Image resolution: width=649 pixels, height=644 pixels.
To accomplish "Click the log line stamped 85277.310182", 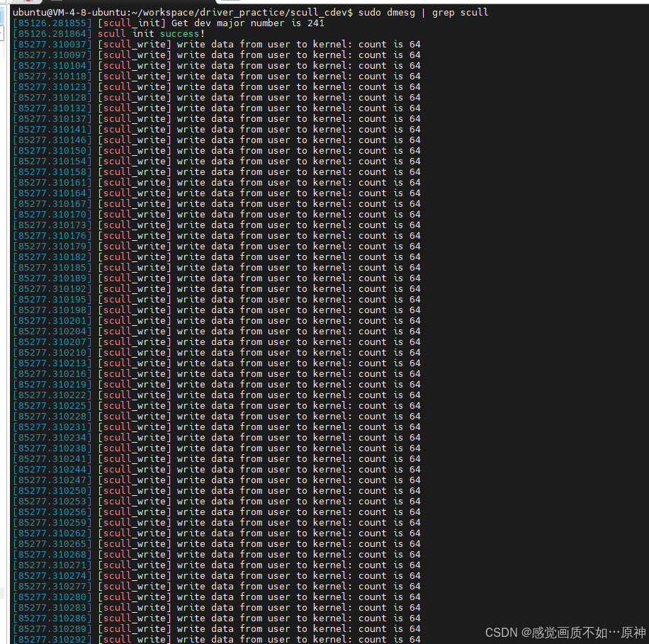I will (x=217, y=257).
